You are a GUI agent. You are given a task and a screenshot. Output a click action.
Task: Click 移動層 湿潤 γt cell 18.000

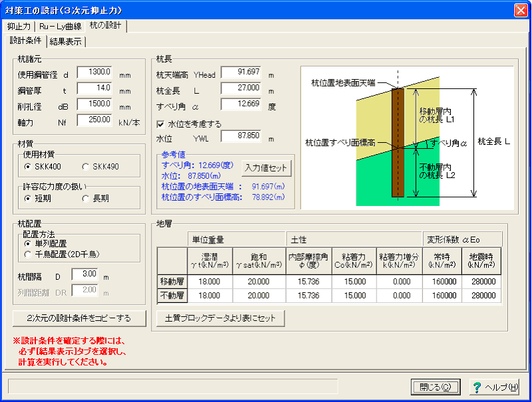point(209,282)
